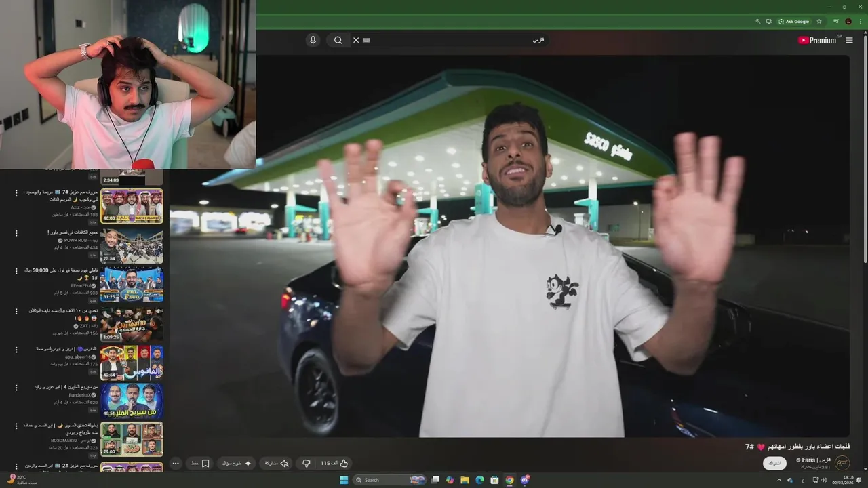
Task: Open the Aziz video thumbnail 46:00
Action: (x=132, y=206)
